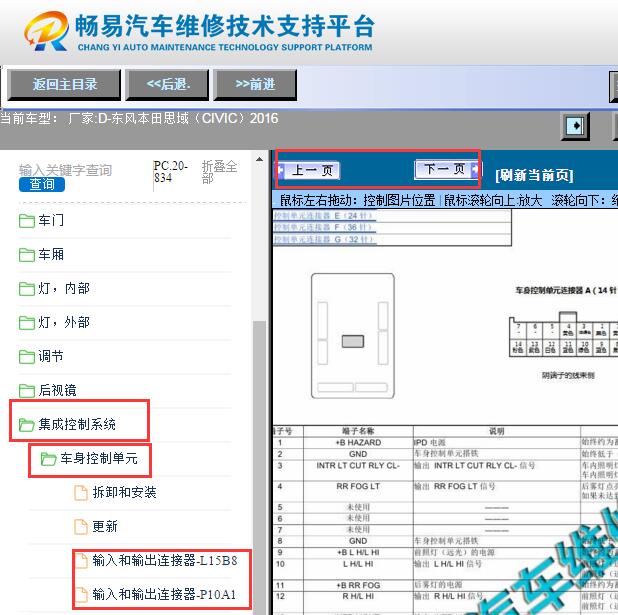Click the open folder icon for 车身控制单元
618x615 pixels.
(x=49, y=459)
